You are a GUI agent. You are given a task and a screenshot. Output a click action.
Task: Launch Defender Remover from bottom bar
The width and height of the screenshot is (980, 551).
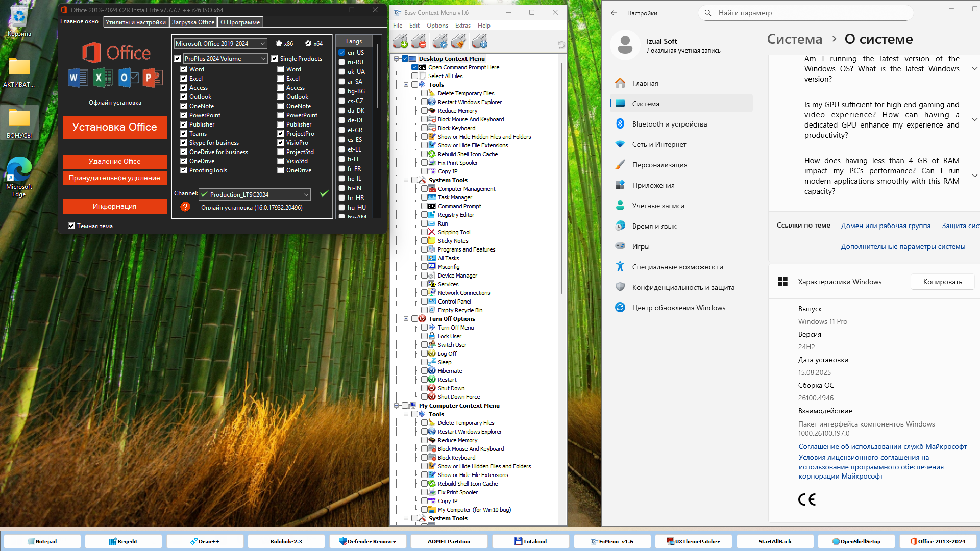click(367, 541)
